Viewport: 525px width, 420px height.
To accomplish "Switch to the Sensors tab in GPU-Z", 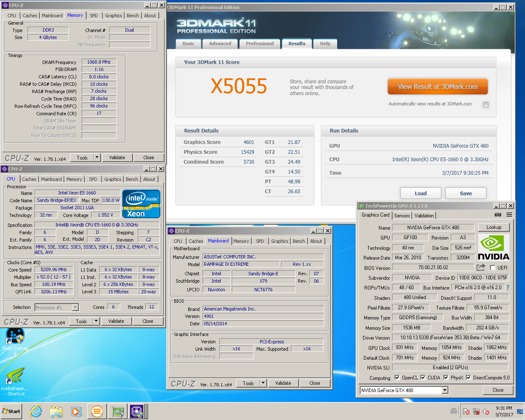I will (402, 216).
